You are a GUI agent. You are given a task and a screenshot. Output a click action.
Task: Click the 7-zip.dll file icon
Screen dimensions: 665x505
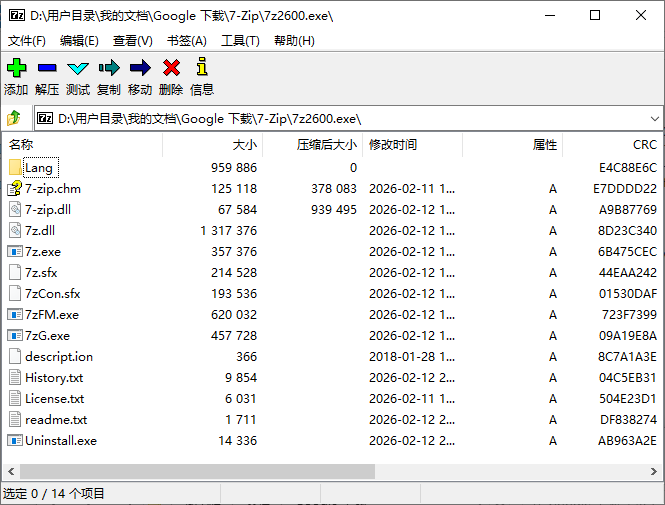(15, 209)
